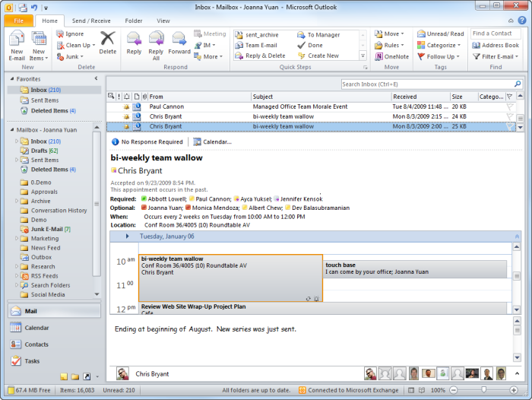The width and height of the screenshot is (532, 400).
Task: Open the Junk E-Mail folder
Action: (x=47, y=229)
